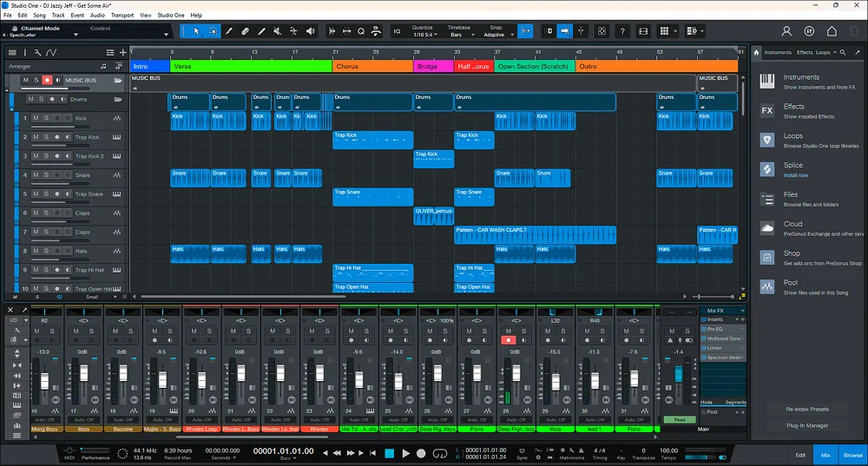Adjust the Moog Bass channel fader
This screenshot has width=868, height=466.
click(x=45, y=381)
